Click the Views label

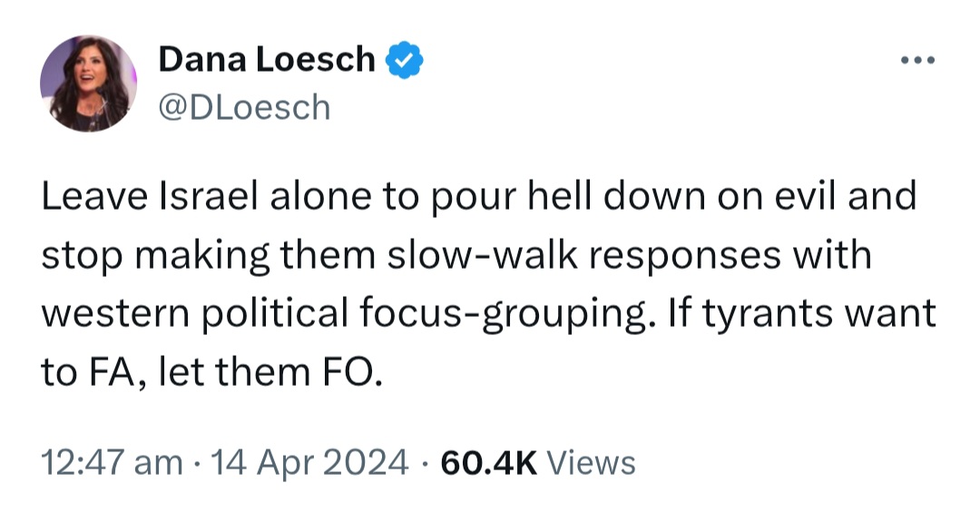[593, 463]
